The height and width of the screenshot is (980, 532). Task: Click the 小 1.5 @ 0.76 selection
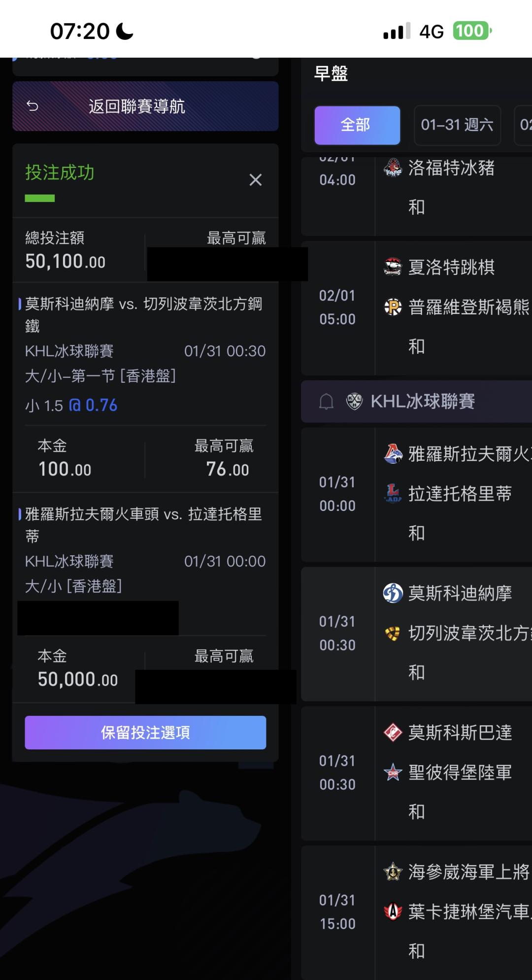(x=71, y=406)
